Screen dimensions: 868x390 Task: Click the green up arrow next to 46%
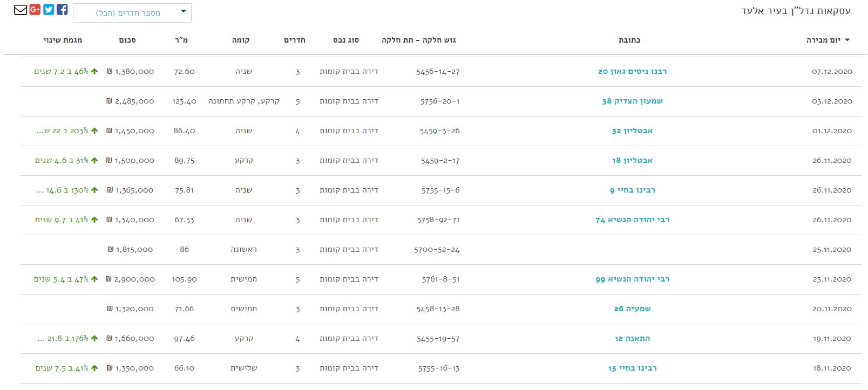coord(94,71)
